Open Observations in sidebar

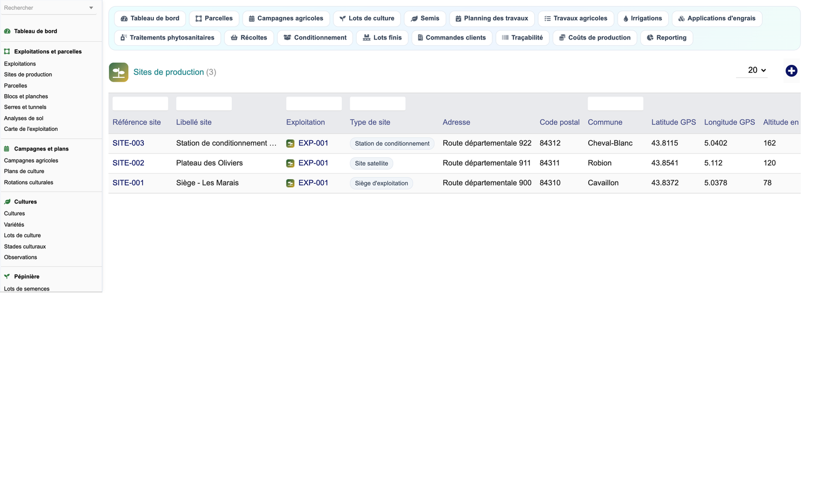pyautogui.click(x=20, y=258)
